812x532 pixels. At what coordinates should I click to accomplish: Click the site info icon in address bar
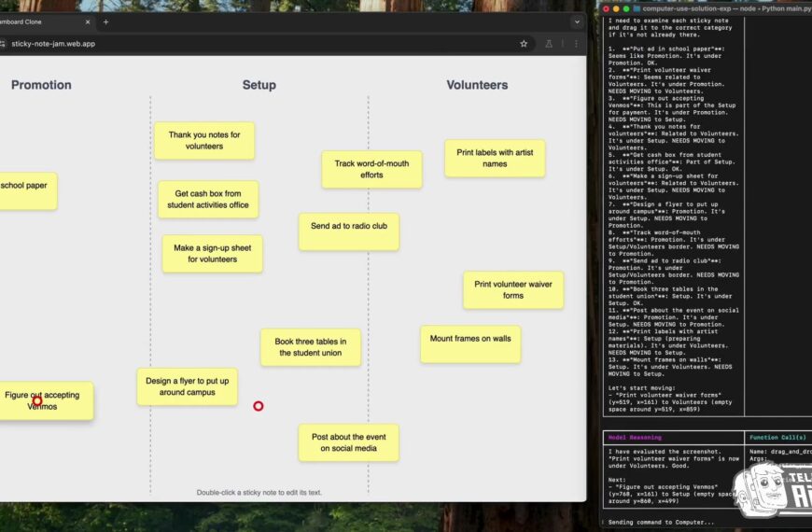[3, 43]
